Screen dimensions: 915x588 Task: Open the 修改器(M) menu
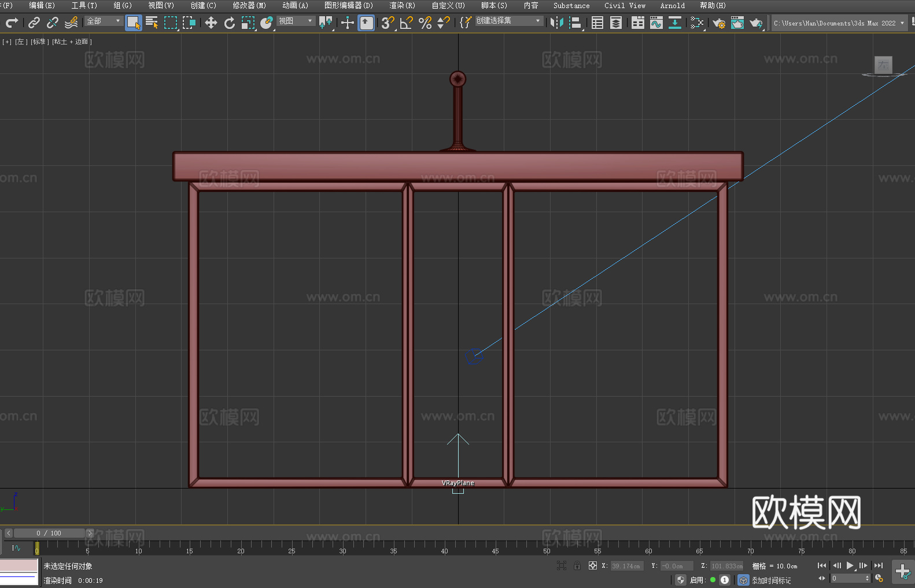(x=249, y=5)
